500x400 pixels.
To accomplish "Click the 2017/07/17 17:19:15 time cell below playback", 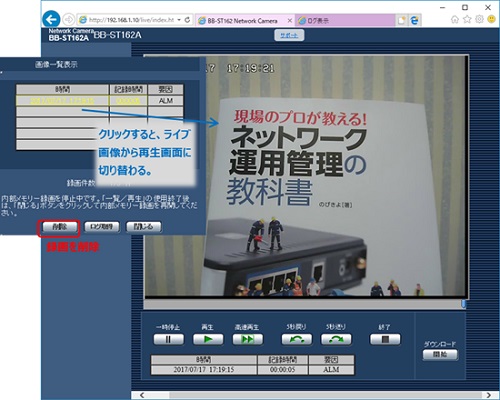I will (204, 370).
